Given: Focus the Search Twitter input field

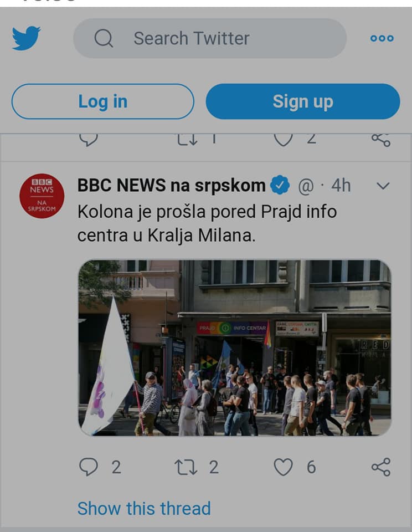Looking at the screenshot, I should click(x=209, y=38).
